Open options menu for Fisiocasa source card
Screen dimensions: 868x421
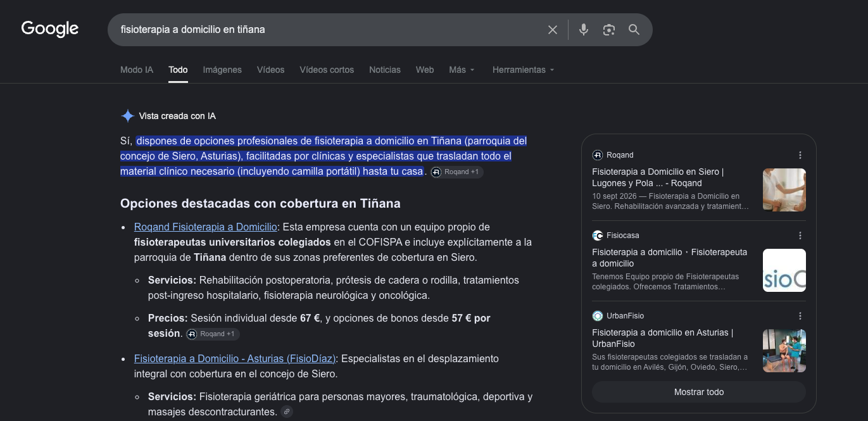pos(800,236)
